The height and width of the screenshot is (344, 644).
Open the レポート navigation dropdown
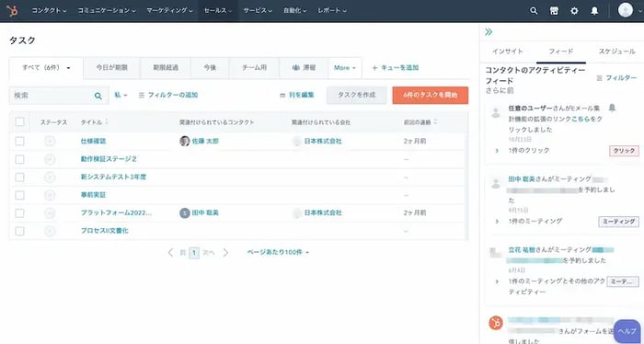click(332, 11)
